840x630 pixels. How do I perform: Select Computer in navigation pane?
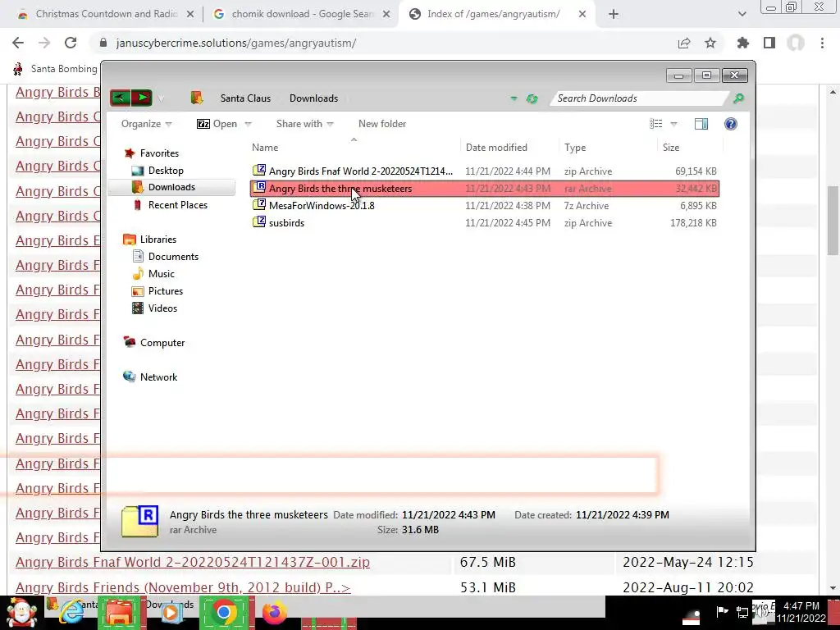[162, 343]
